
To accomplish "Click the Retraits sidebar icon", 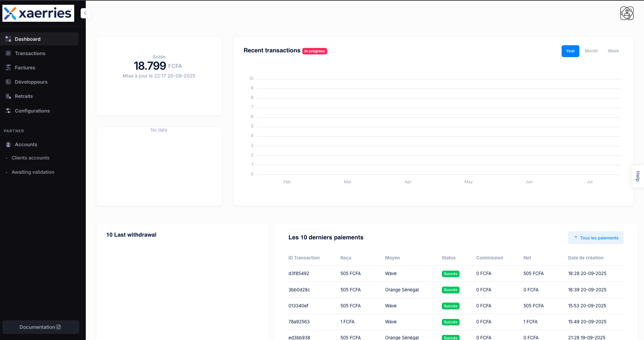I will click(8, 96).
